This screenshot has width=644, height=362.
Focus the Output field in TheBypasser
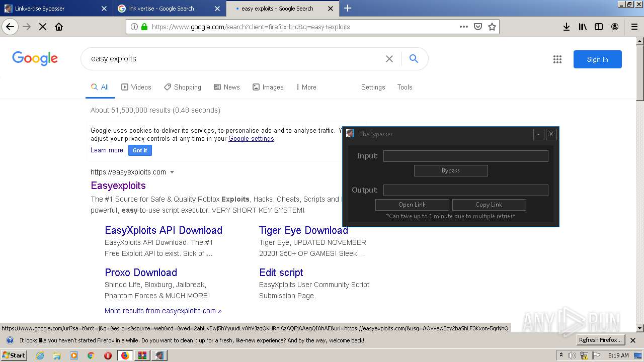tap(466, 190)
